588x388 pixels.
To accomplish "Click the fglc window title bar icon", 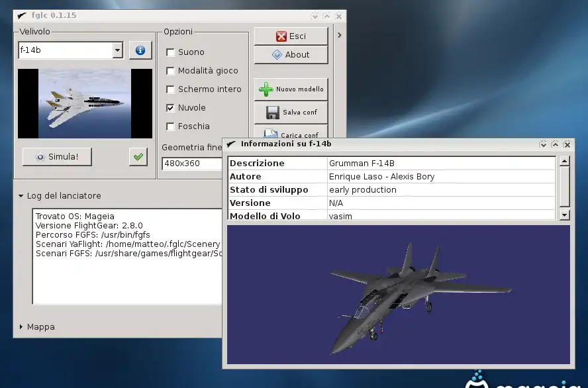I will (22, 16).
